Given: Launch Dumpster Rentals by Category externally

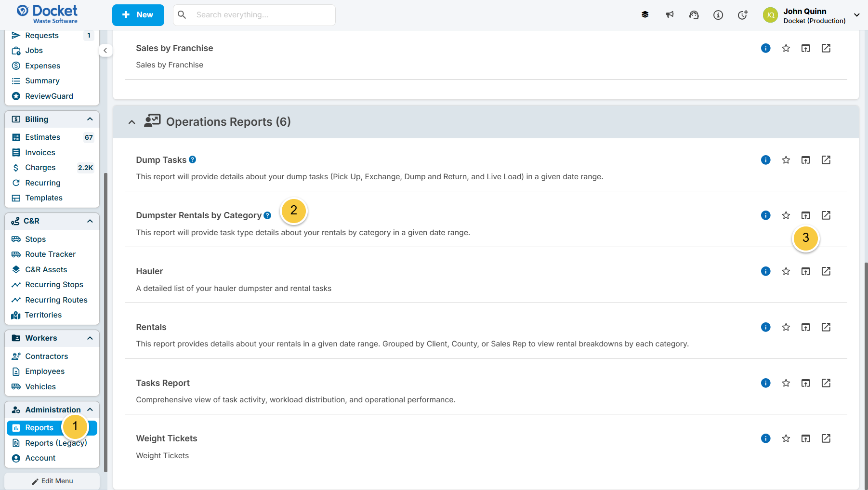Looking at the screenshot, I should [x=826, y=215].
